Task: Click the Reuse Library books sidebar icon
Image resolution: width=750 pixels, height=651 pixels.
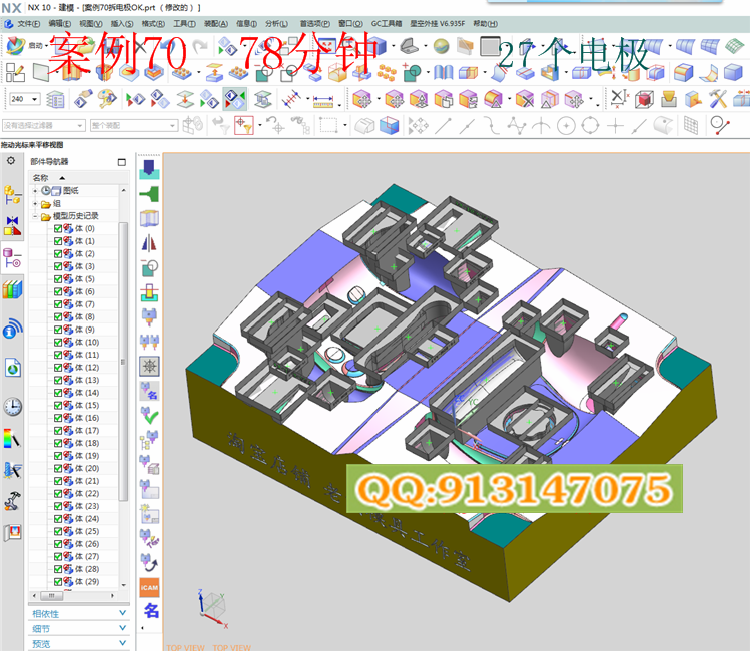Action: pyautogui.click(x=12, y=289)
